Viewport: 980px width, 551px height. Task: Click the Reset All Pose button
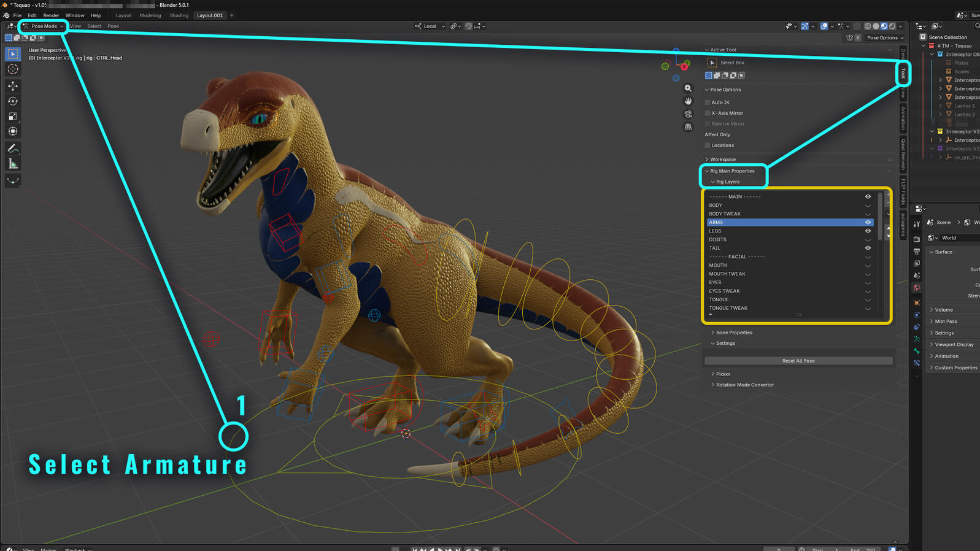(x=798, y=361)
